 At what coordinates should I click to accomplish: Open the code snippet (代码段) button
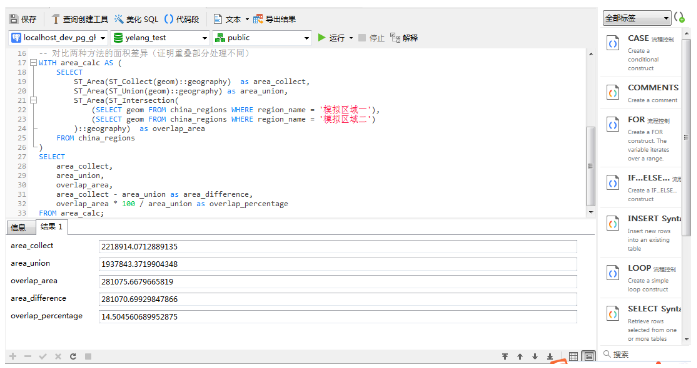tap(182, 19)
